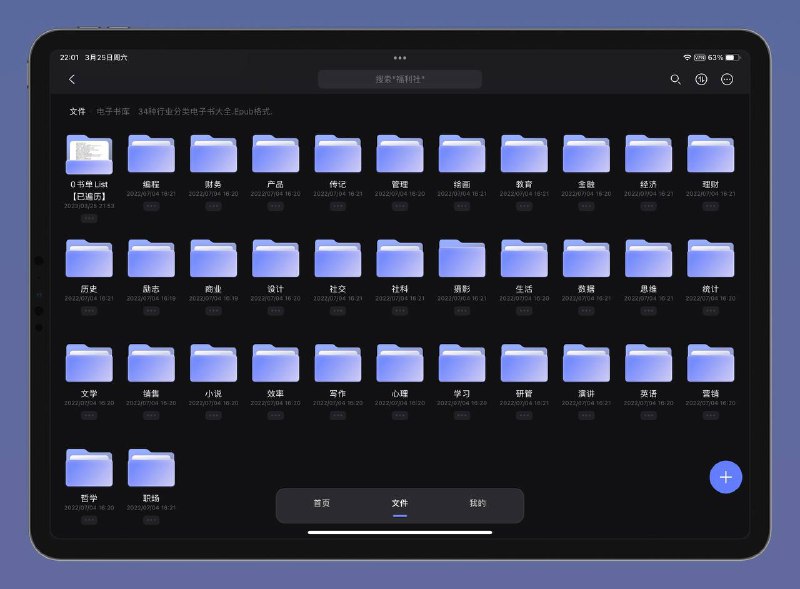Expand the options under 历史 folder

pyautogui.click(x=89, y=311)
